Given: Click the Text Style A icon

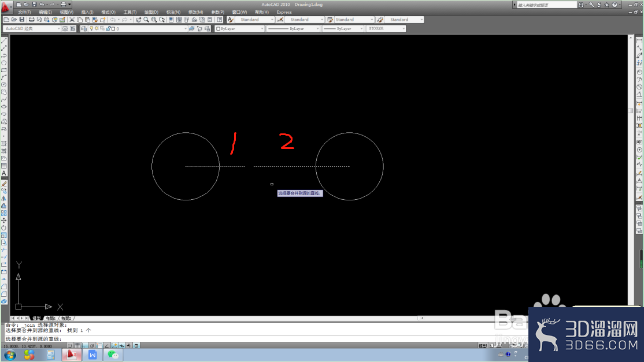Looking at the screenshot, I should coord(231,20).
